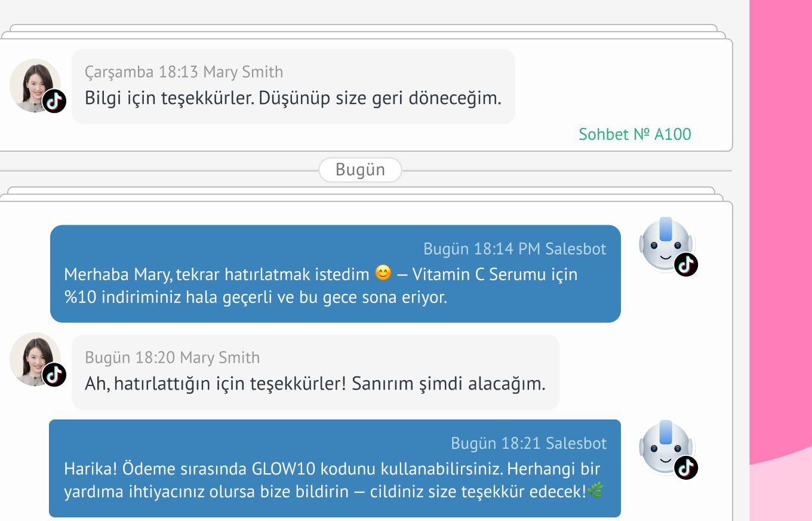This screenshot has width=812, height=521.
Task: Click TikTok badge on 18:21 Salesbot avatar
Action: click(x=686, y=467)
